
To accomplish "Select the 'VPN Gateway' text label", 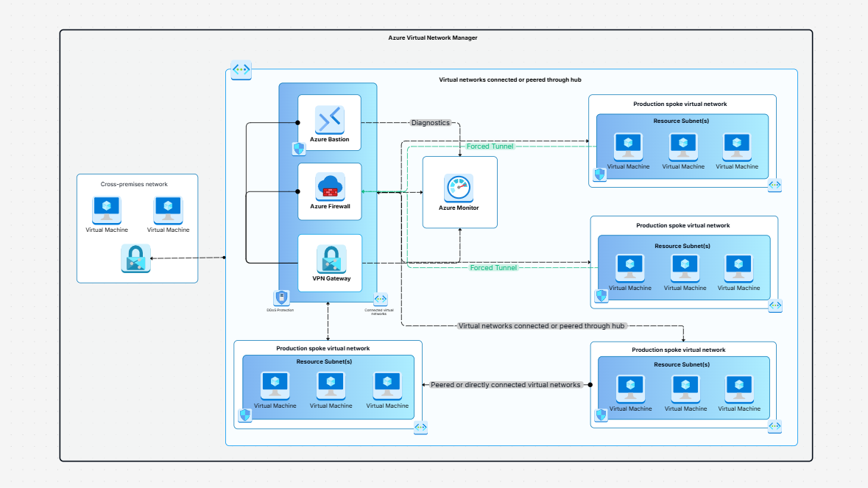I will [x=331, y=278].
